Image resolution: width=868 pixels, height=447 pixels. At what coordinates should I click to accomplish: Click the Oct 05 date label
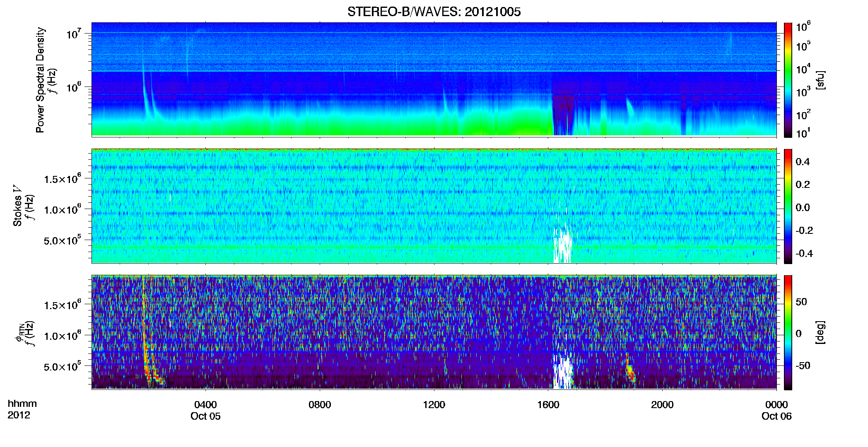point(205,416)
